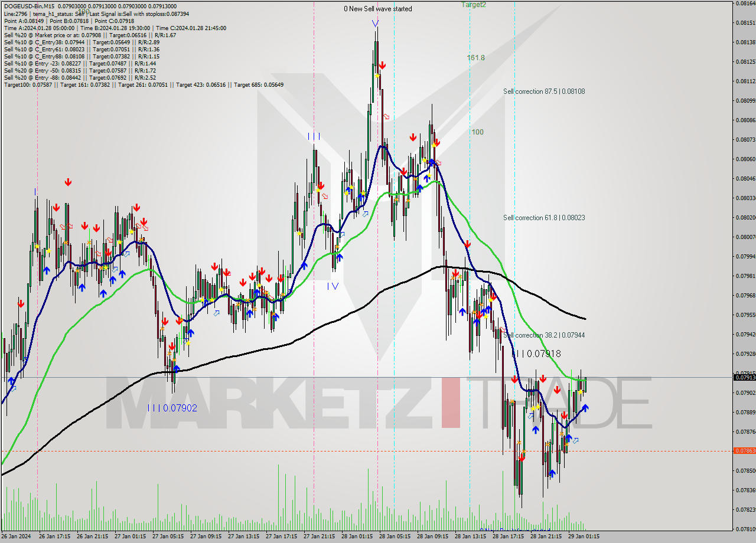756x543 pixels.
Task: Click the '27 Jan 01:15' time axis label
Action: point(130,537)
